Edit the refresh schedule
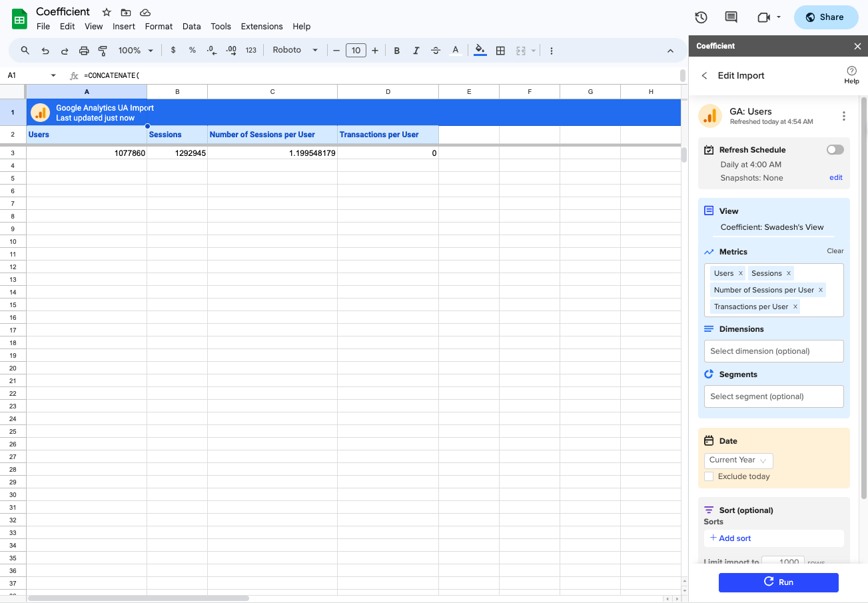This screenshot has height=603, width=868. coord(836,178)
